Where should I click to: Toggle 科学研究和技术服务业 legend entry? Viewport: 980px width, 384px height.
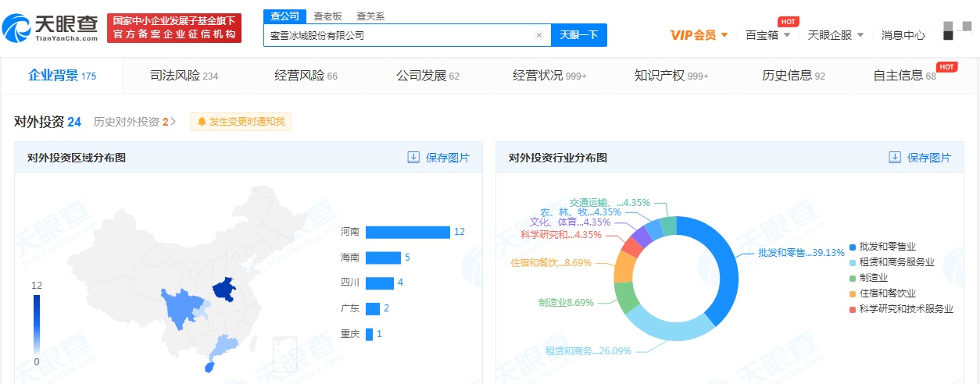click(x=901, y=309)
